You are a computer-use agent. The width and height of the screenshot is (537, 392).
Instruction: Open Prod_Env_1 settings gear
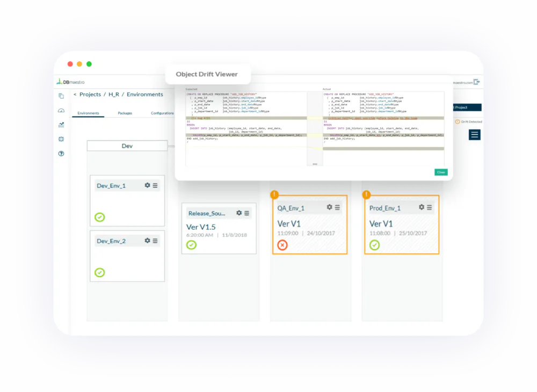pyautogui.click(x=422, y=207)
